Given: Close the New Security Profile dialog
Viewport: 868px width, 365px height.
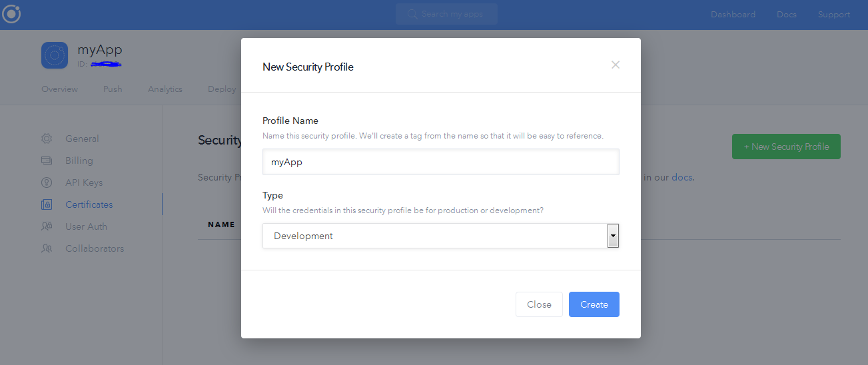Looking at the screenshot, I should tap(616, 65).
